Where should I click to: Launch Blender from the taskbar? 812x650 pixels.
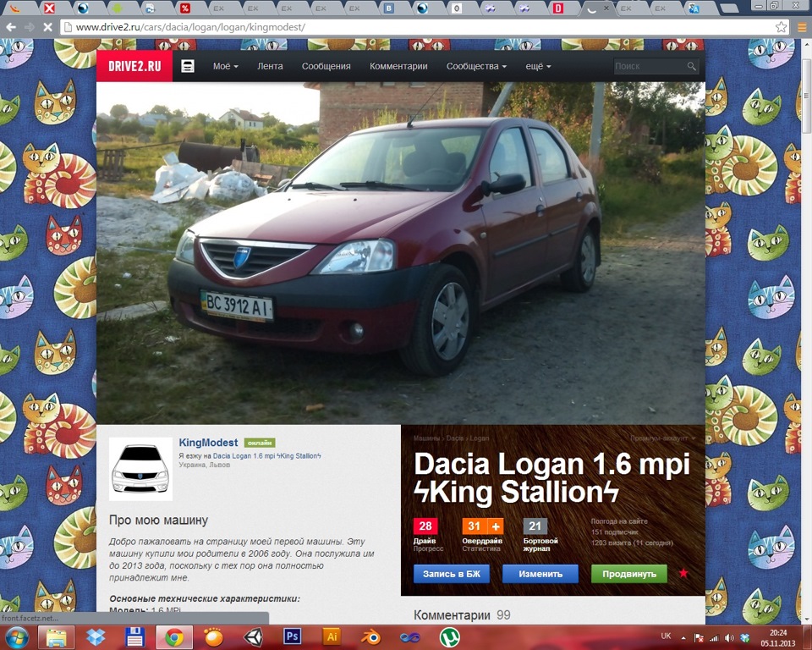click(370, 637)
